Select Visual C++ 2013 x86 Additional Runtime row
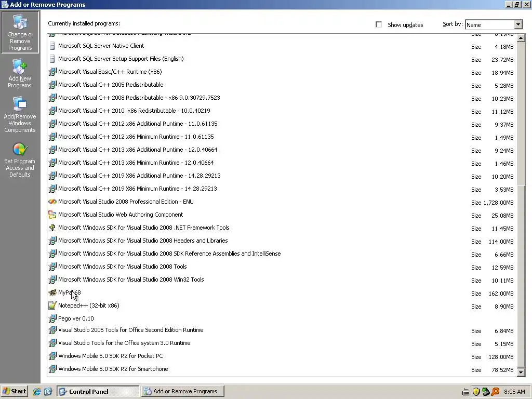The height and width of the screenshot is (399, 532). click(x=282, y=150)
